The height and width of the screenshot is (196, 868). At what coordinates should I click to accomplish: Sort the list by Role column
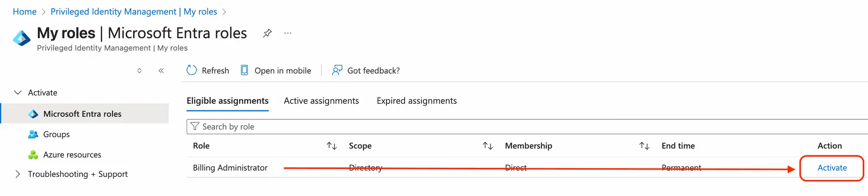pos(331,146)
